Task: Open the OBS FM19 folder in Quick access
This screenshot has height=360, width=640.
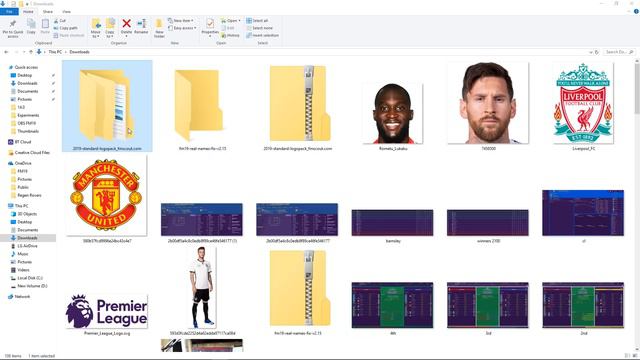Action: [x=23, y=123]
